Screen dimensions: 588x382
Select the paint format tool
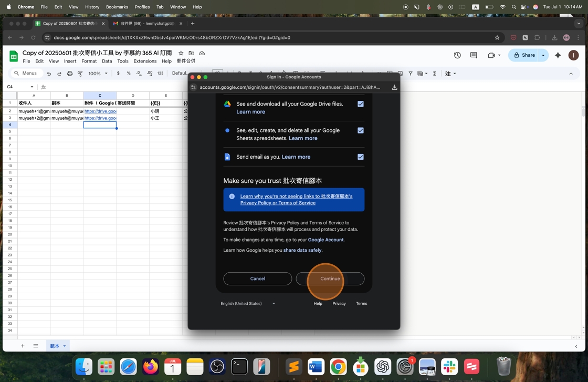click(80, 74)
